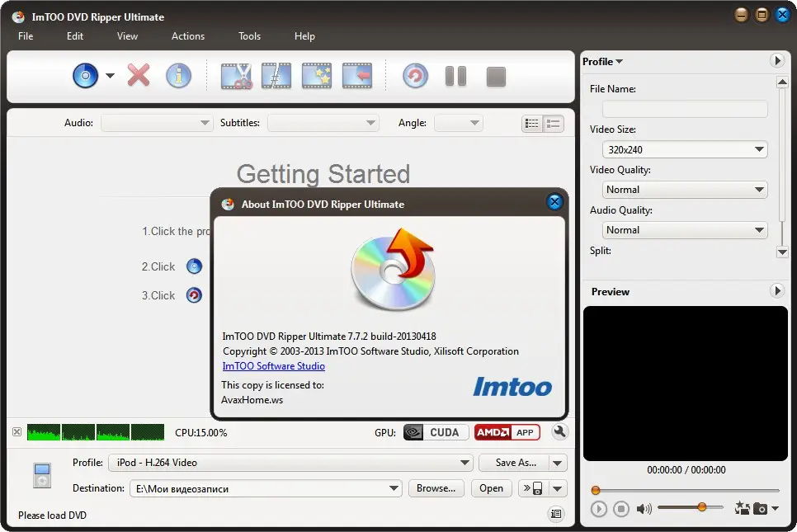Click the clip marker star icon

[x=742, y=507]
